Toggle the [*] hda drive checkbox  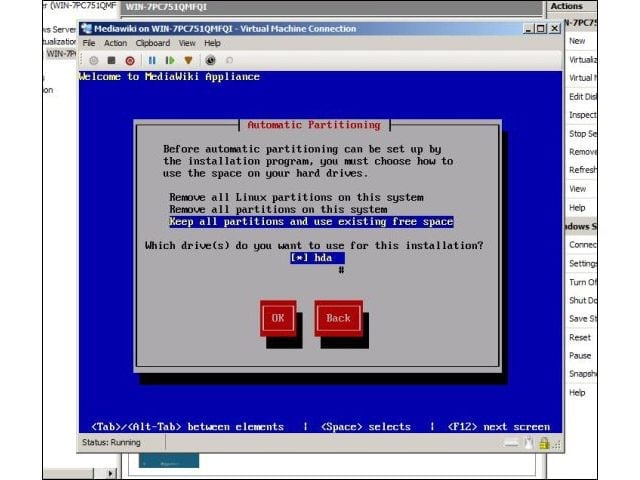pyautogui.click(x=317, y=258)
